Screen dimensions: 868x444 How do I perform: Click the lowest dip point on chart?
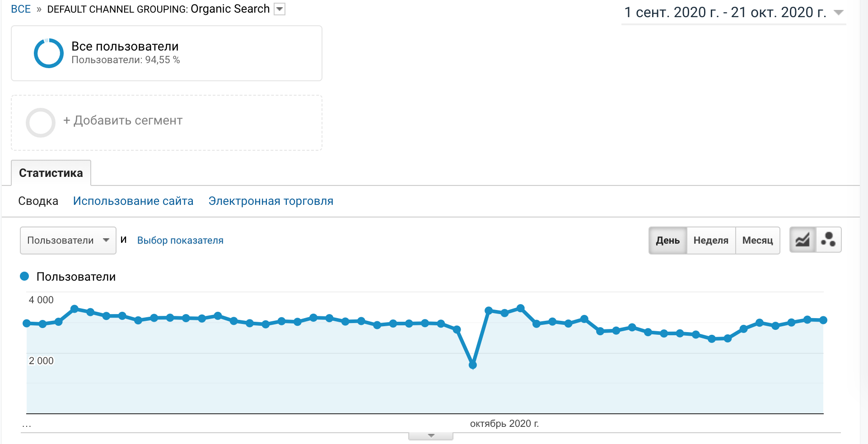tap(472, 365)
